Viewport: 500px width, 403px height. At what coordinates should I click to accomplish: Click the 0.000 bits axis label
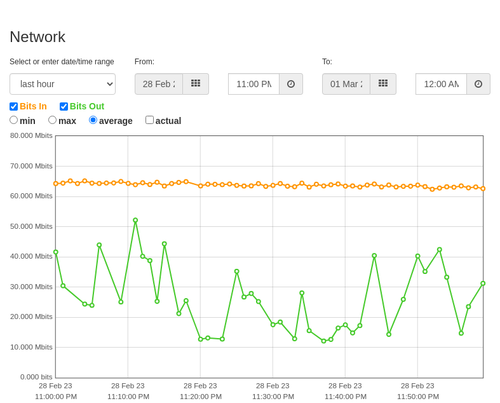(x=36, y=377)
